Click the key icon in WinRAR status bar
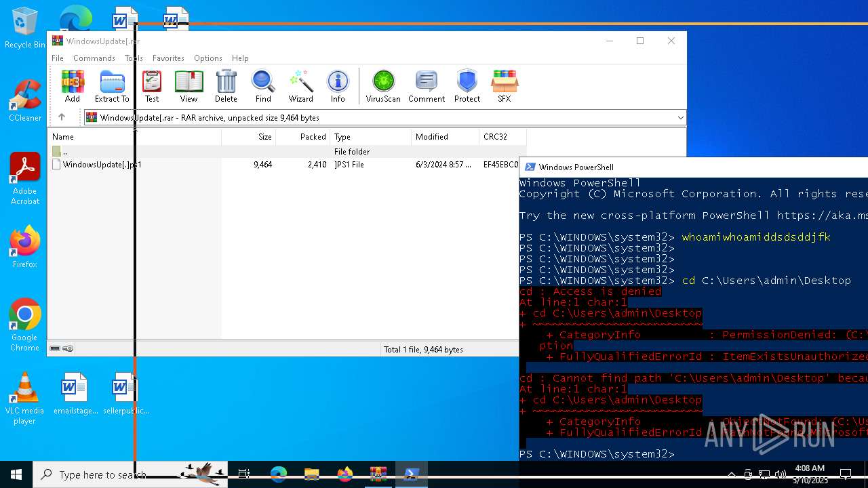This screenshot has height=488, width=868. point(68,349)
